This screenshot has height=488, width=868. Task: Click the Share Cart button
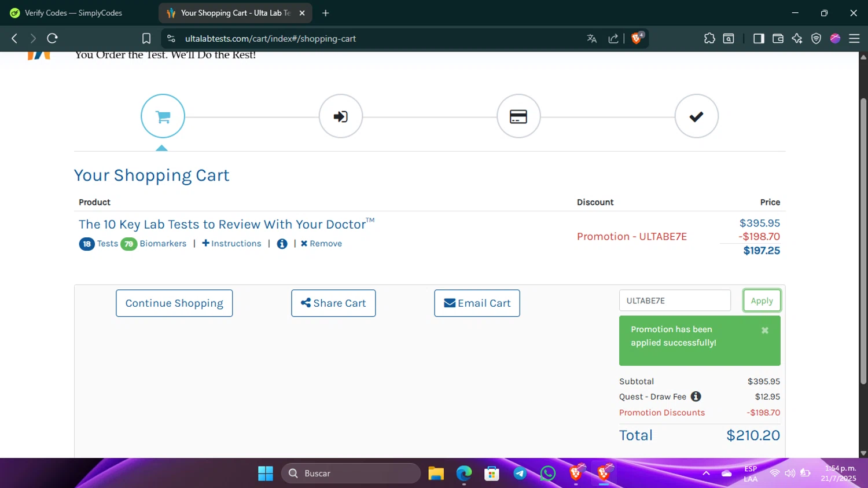(x=333, y=303)
